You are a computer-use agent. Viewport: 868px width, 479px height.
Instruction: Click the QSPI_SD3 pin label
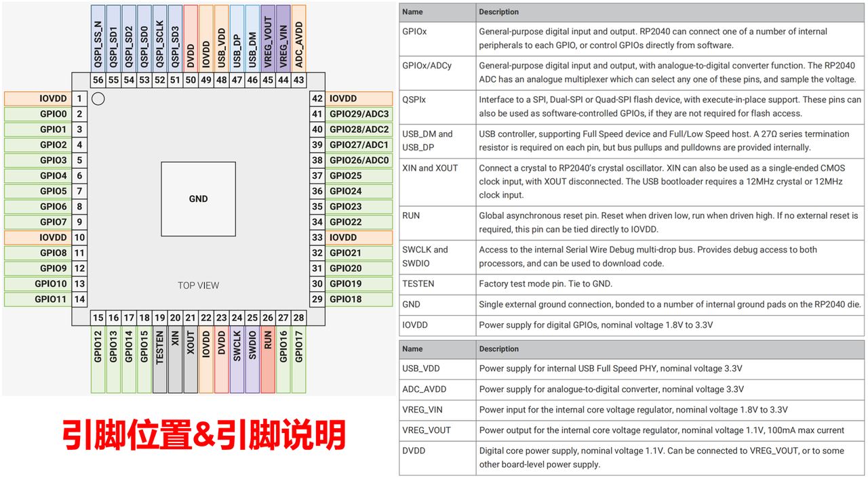click(176, 38)
